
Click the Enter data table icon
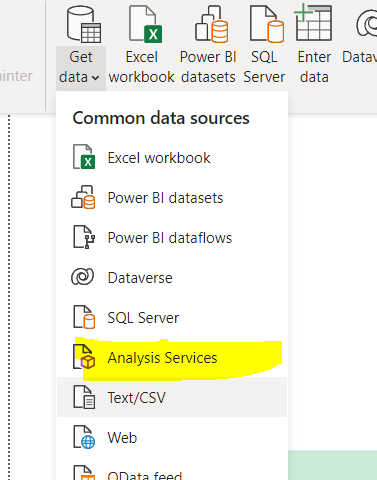point(313,22)
